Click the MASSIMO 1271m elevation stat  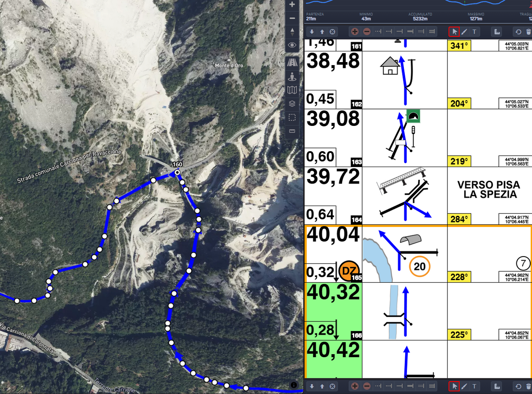(x=476, y=16)
